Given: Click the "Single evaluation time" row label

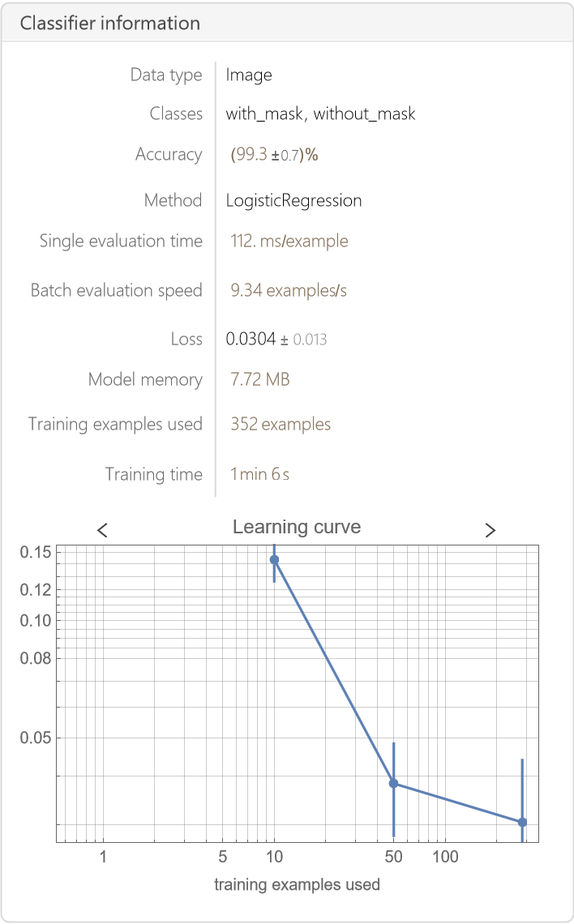Looking at the screenshot, I should [x=121, y=241].
